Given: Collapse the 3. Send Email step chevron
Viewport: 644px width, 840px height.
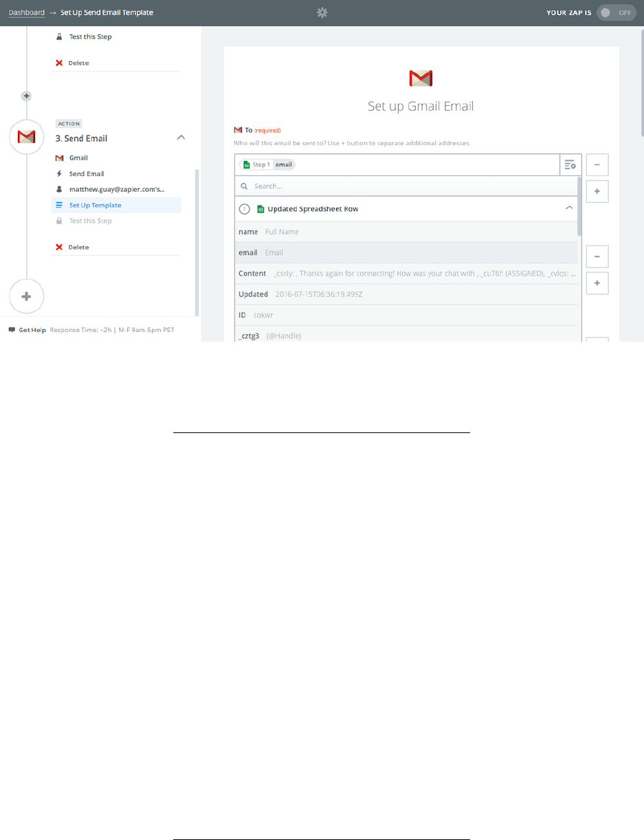Looking at the screenshot, I should (181, 137).
